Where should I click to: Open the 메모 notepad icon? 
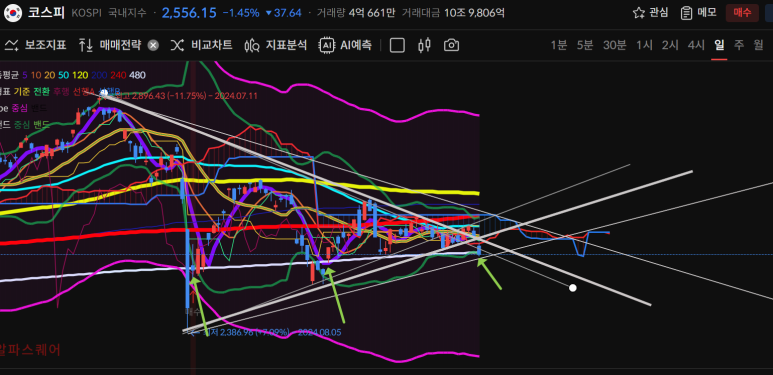[686, 13]
